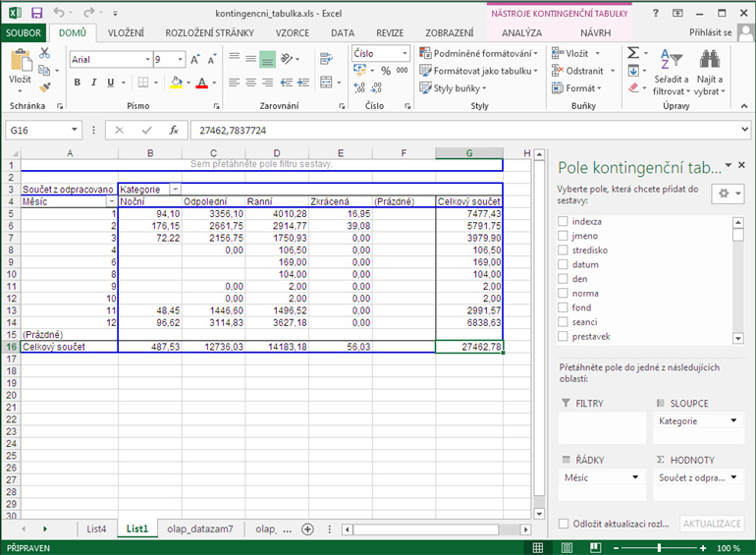This screenshot has height=555, width=756.
Task: Open Najít a vybrat binoculars tool
Action: [710, 73]
